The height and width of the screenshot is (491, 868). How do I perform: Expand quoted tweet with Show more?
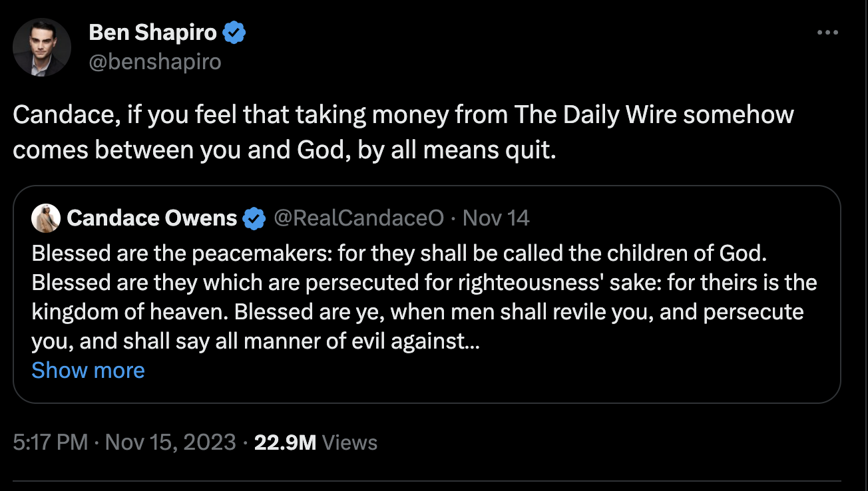coord(88,370)
